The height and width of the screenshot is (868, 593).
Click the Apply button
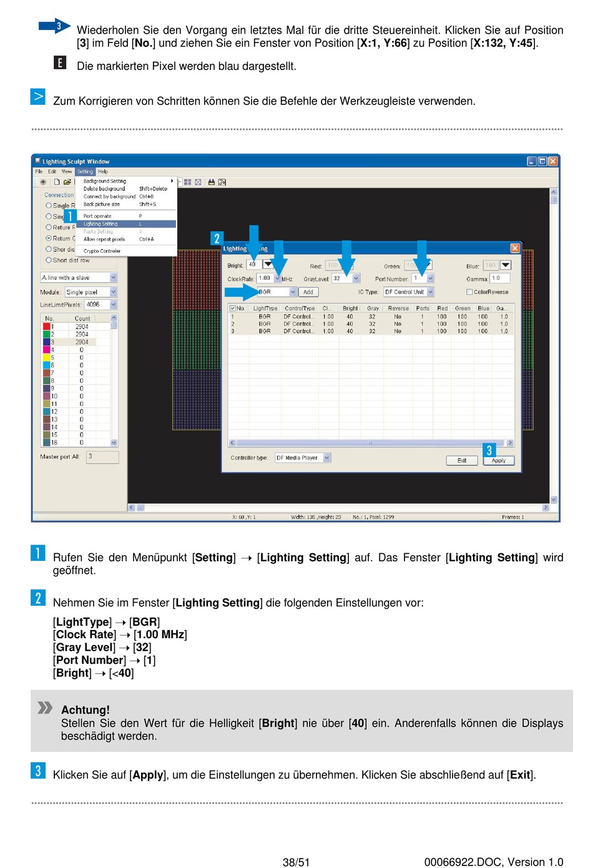498,461
